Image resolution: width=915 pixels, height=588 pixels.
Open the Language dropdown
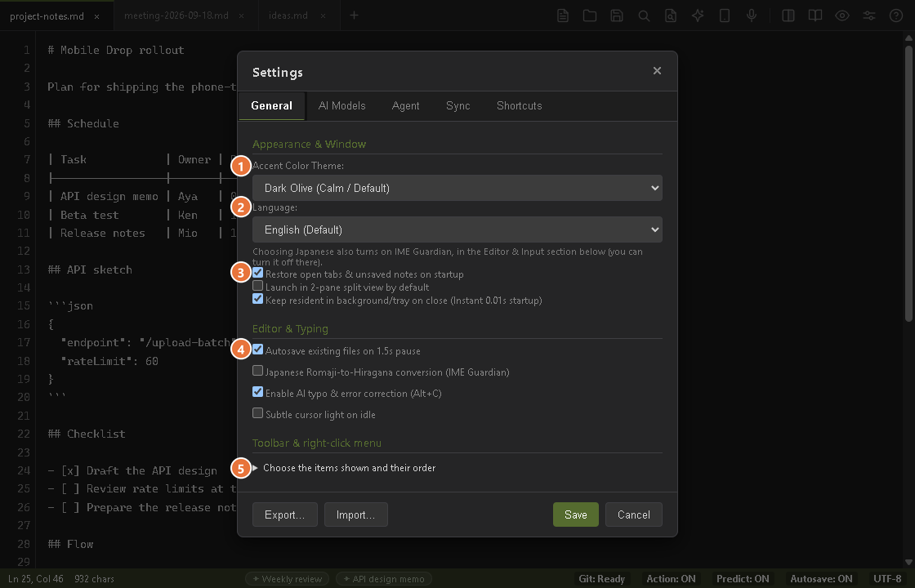point(457,229)
